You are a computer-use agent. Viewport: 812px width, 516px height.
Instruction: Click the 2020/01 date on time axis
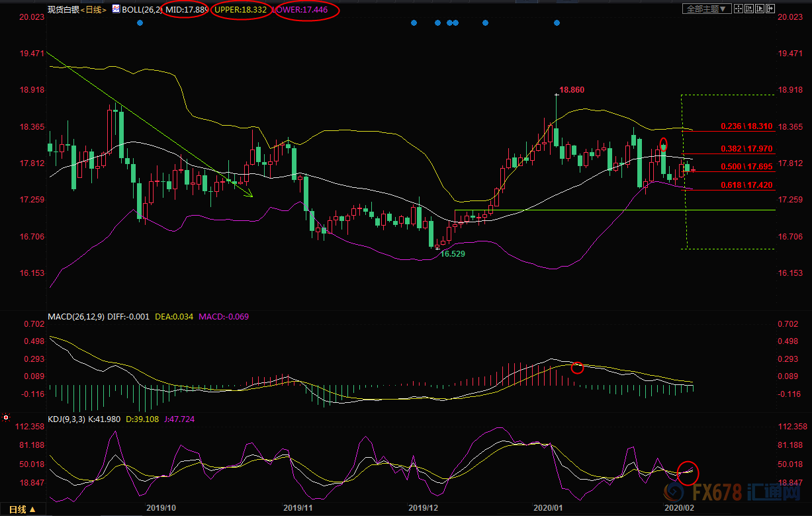[547, 507]
